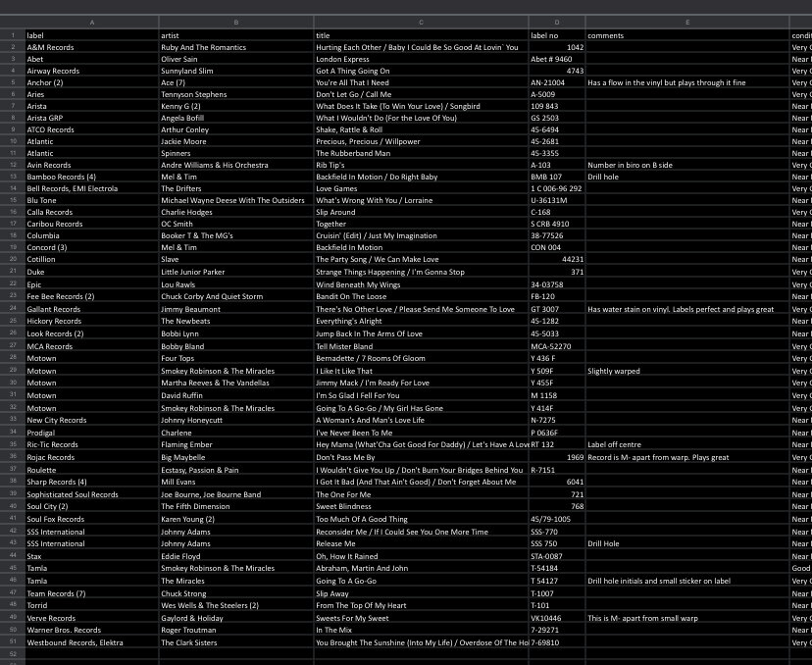The width and height of the screenshot is (812, 665).
Task: Select column A header
Action: coord(91,23)
